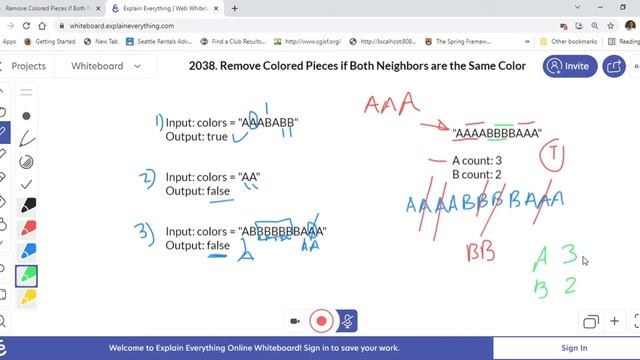The width and height of the screenshot is (640, 360).
Task: Click the "AAAABBBBAAA" typed string
Action: (497, 133)
